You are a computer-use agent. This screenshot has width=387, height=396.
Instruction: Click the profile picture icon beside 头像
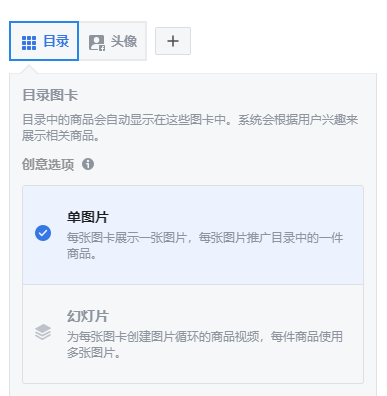coord(97,43)
